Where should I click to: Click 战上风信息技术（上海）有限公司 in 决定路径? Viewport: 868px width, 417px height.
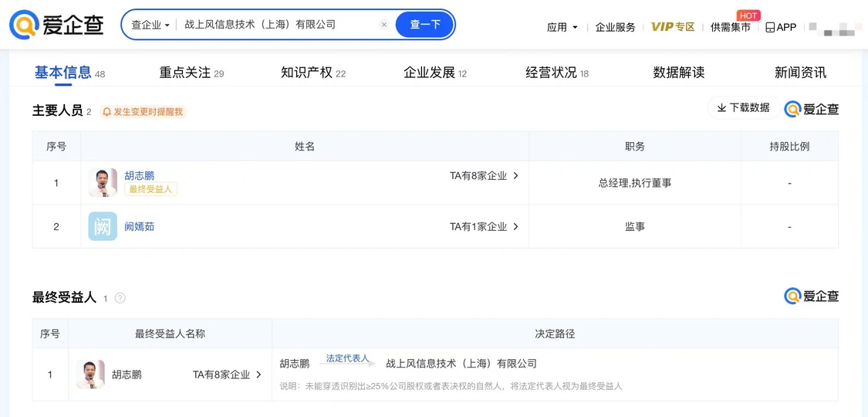tap(461, 364)
